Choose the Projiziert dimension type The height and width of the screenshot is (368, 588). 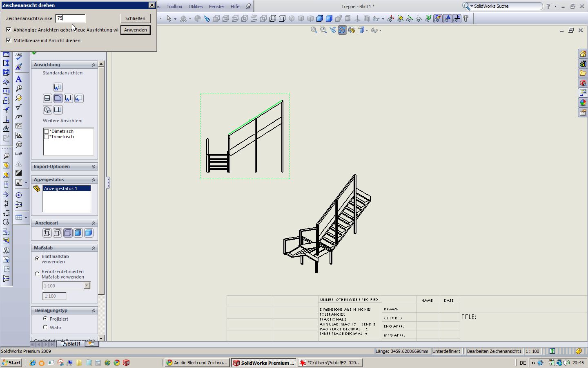coord(45,319)
